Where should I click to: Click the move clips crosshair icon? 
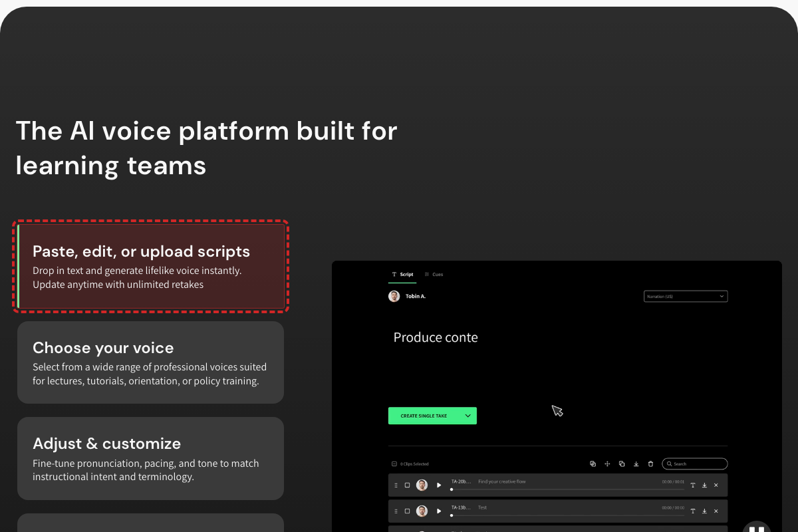(607, 464)
